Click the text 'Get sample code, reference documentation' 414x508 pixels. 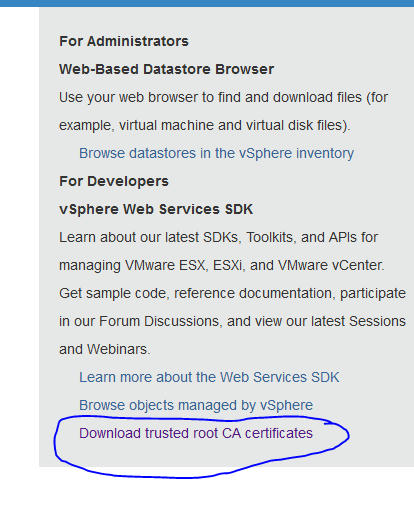click(197, 293)
